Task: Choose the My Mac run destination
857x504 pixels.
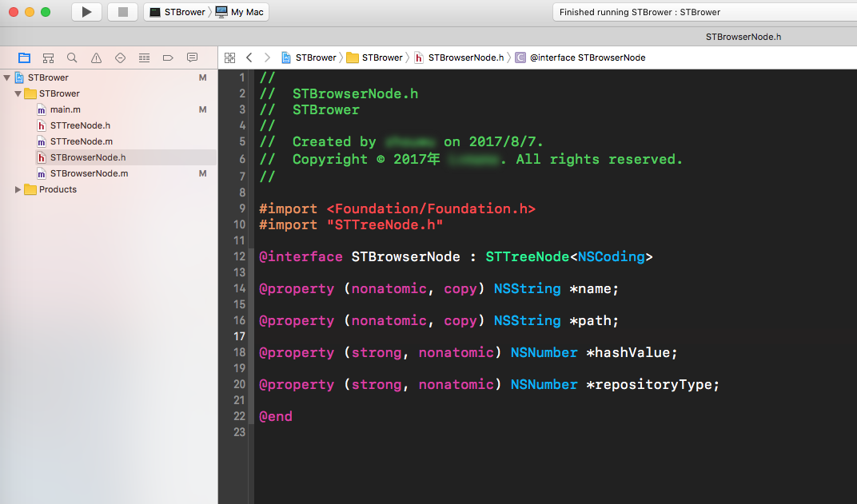Action: pos(241,12)
